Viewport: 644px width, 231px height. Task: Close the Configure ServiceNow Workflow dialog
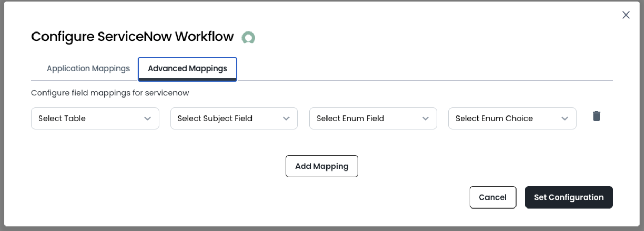[626, 15]
